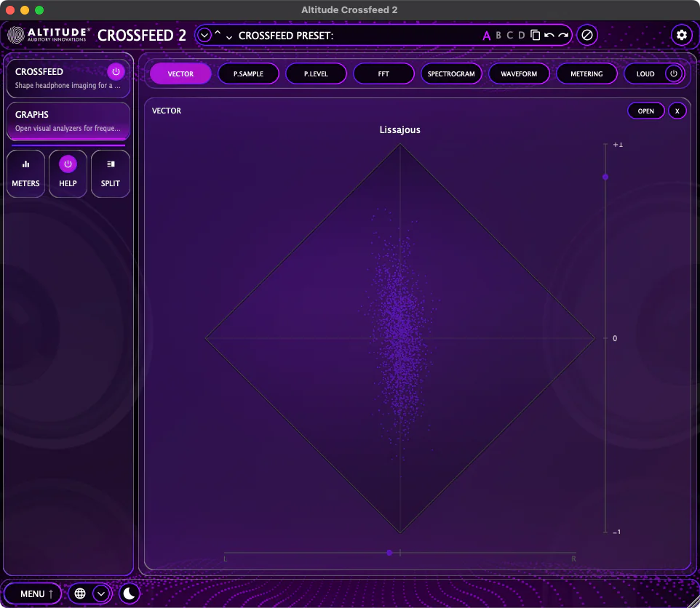Select preset slot A
Image resolution: width=700 pixels, height=608 pixels.
(487, 36)
